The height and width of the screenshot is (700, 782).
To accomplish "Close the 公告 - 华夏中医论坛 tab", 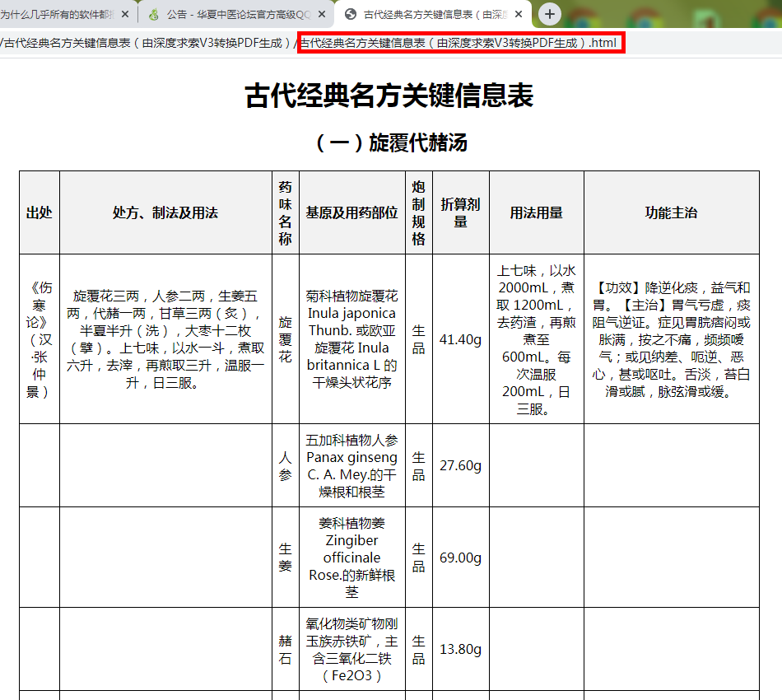I will click(324, 14).
